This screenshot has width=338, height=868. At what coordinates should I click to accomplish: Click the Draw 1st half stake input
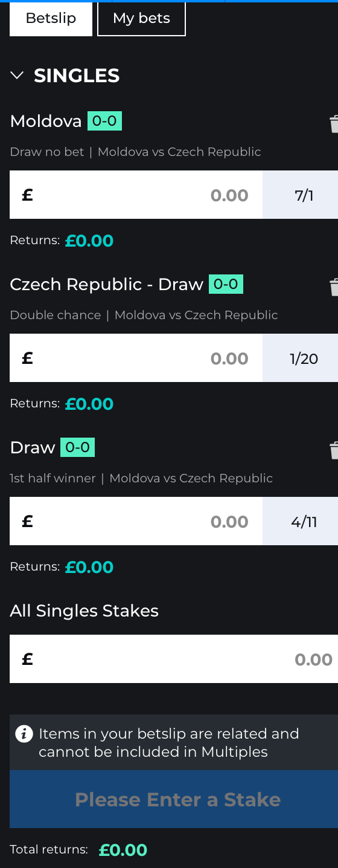(136, 521)
